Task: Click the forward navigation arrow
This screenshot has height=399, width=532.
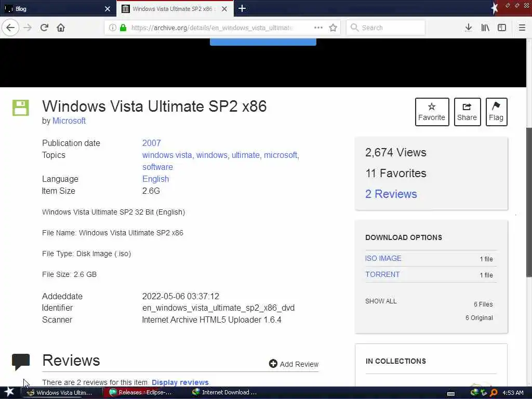Action: [x=28, y=28]
